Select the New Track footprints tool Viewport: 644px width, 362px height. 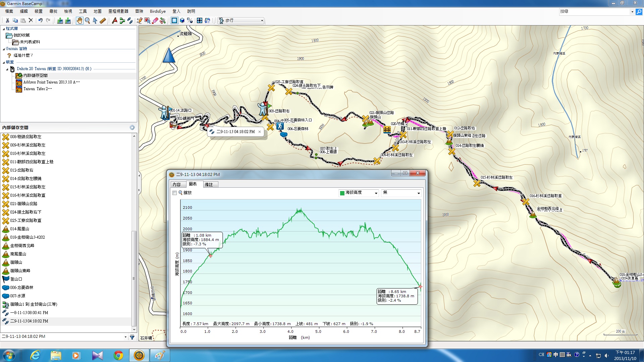130,20
